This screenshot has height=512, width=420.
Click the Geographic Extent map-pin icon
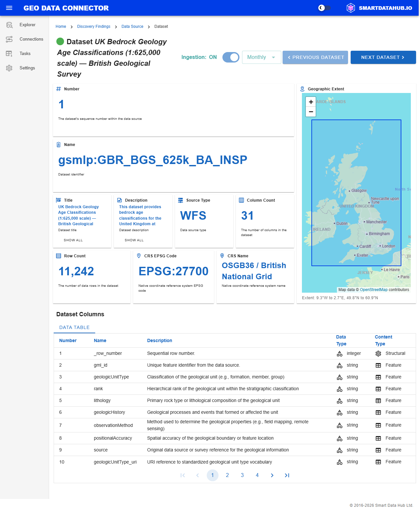[x=302, y=89]
